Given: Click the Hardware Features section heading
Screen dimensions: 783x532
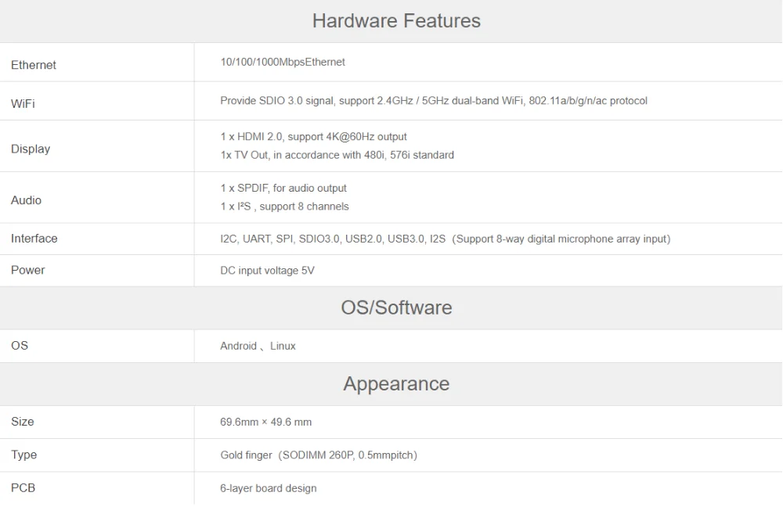Looking at the screenshot, I should pos(396,21).
